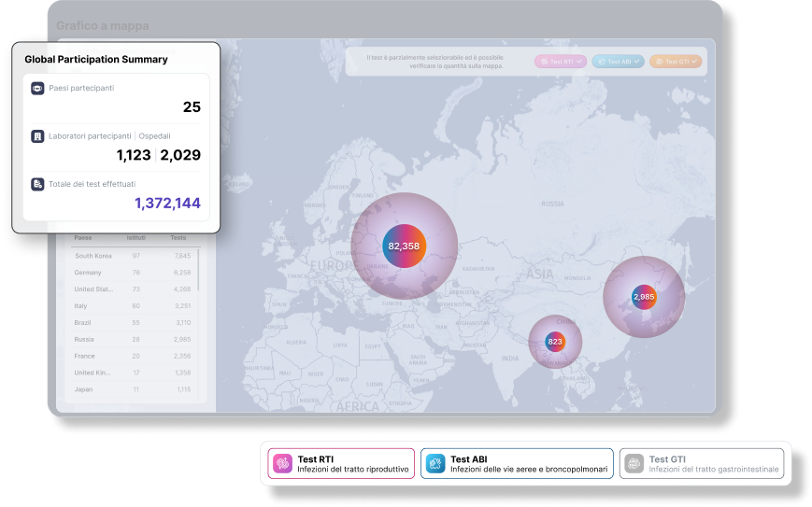Click the 82,358 map cluster bubble
The image size is (812, 507).
click(404, 246)
